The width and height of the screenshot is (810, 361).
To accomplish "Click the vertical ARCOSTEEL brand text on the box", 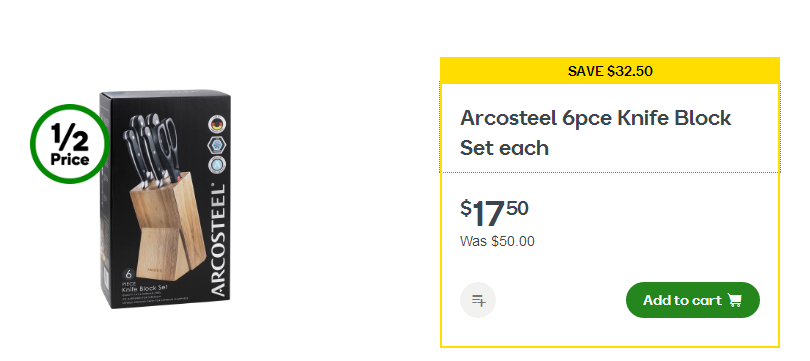I will pyautogui.click(x=218, y=241).
